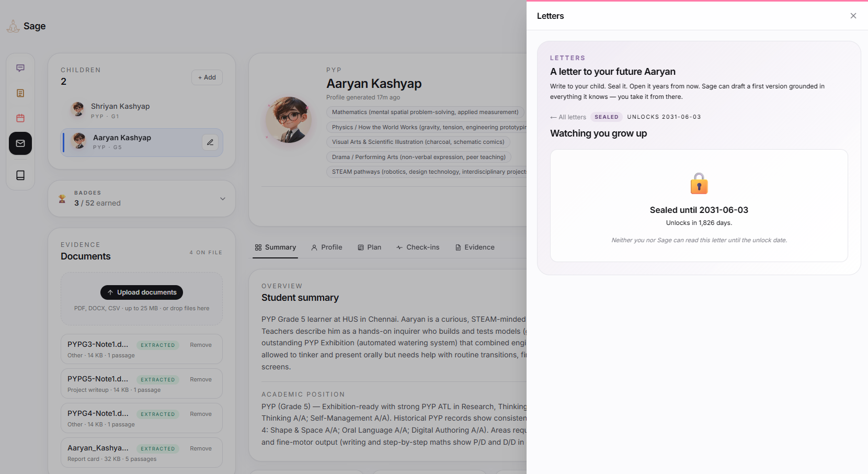Remove the PYPG5-Note1 document
Viewport: 868px width, 474px height.
click(201, 379)
